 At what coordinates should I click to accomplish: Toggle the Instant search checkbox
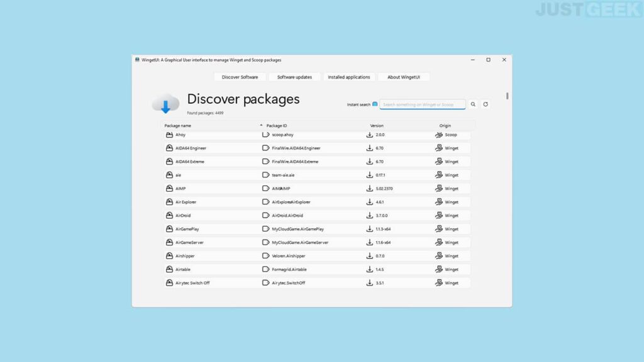point(375,104)
